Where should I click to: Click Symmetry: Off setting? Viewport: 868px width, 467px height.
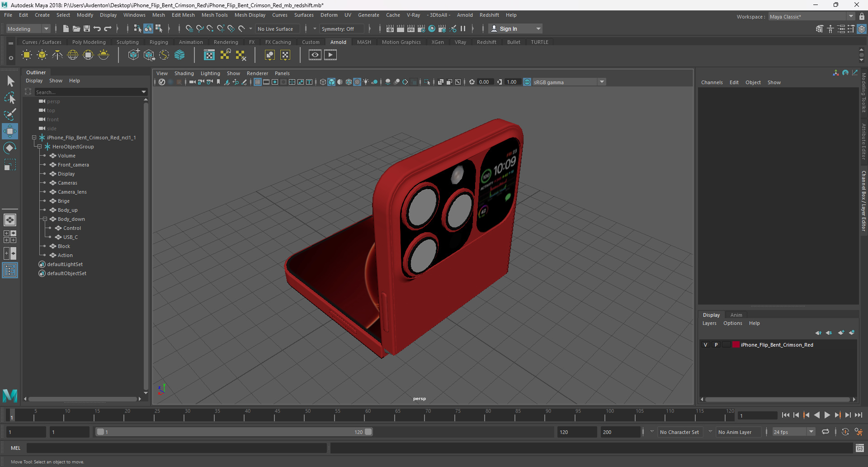coord(341,29)
